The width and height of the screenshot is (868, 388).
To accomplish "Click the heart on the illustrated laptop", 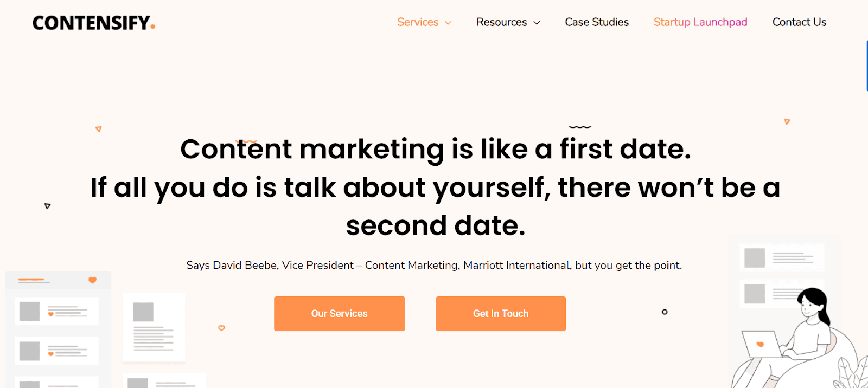I will (760, 344).
